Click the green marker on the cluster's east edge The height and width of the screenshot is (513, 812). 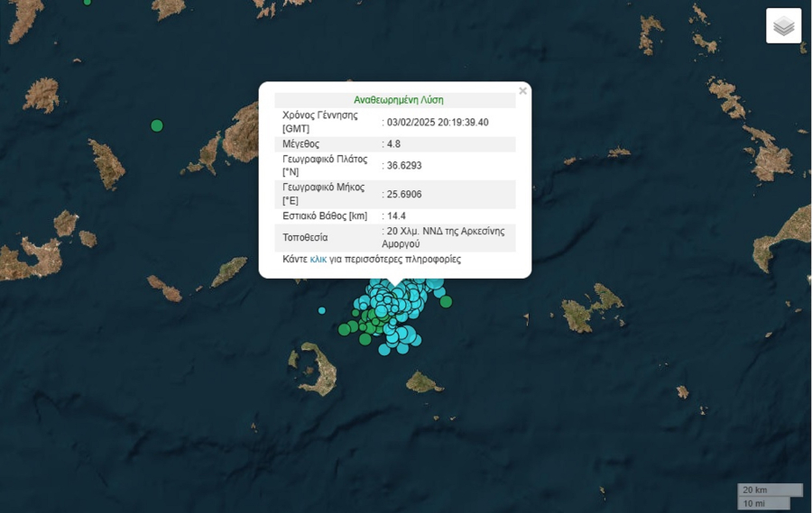coord(447,302)
